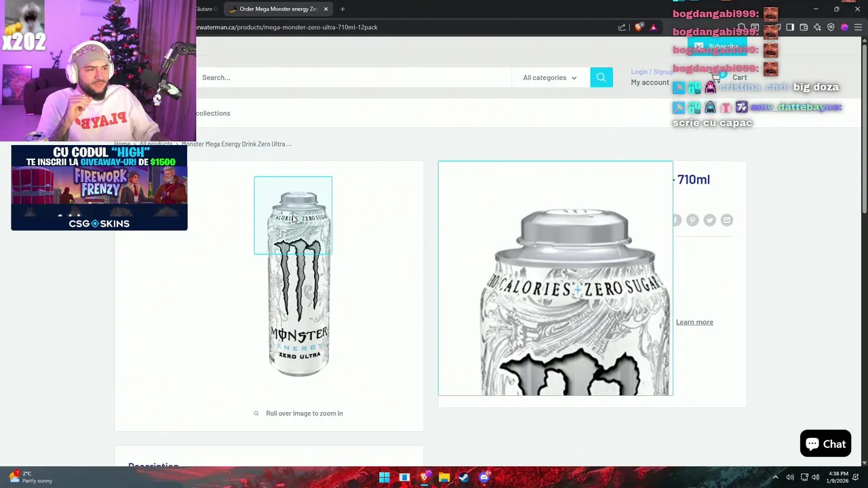Click the page vertical scrollbar
This screenshot has height=488, width=868.
coord(864,129)
